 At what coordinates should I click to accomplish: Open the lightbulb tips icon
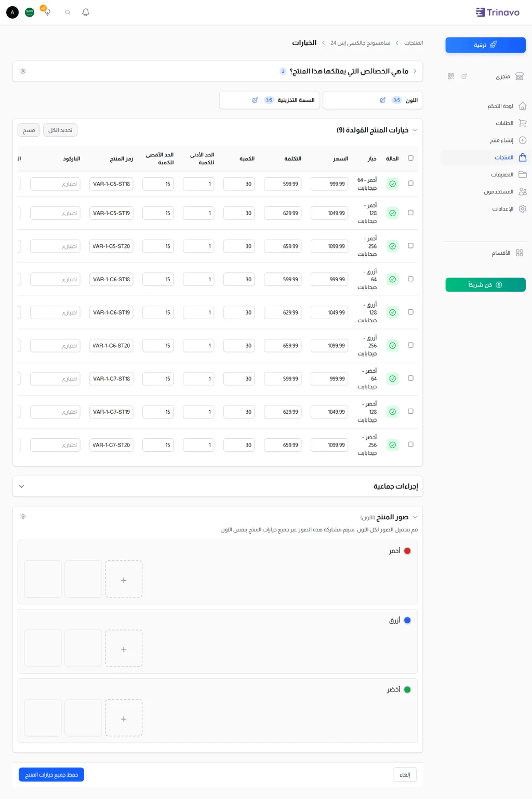point(46,11)
